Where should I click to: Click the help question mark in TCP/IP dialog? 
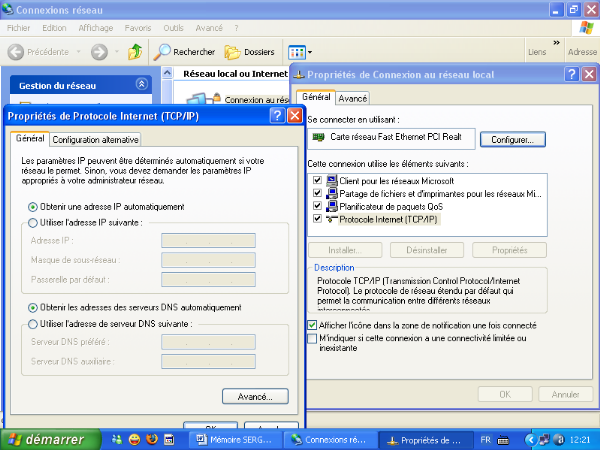276,116
